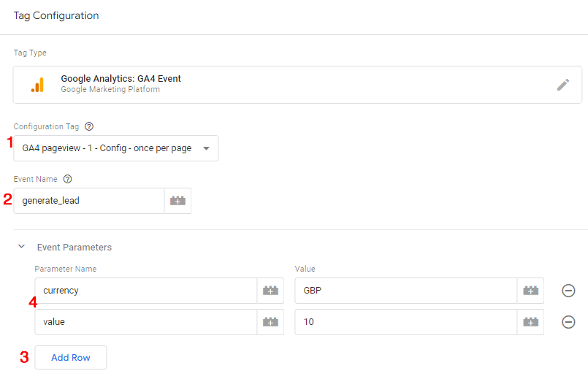Click the generate_lead Event Name field
This screenshot has width=588, height=379.
tap(89, 201)
